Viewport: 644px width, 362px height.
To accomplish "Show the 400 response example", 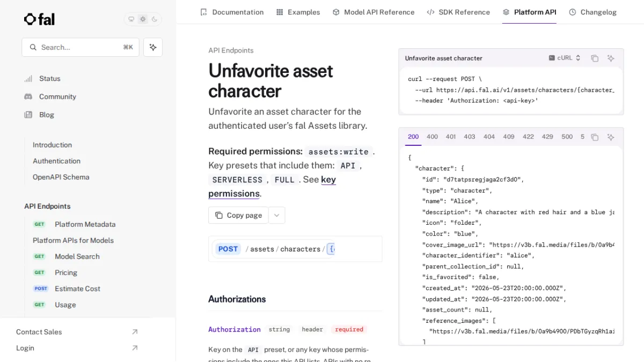I will coord(432,137).
